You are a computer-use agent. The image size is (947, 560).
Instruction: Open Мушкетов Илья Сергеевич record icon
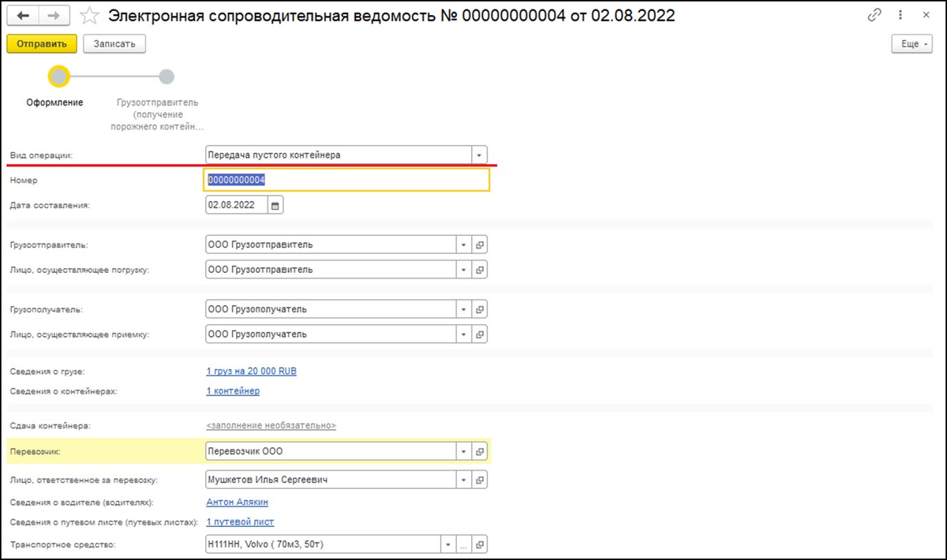click(x=479, y=480)
